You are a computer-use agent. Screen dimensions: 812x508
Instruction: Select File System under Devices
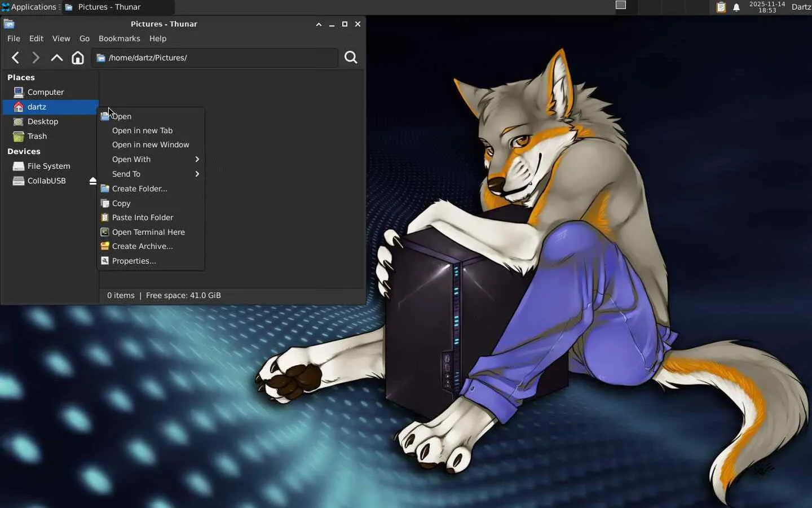point(51,166)
